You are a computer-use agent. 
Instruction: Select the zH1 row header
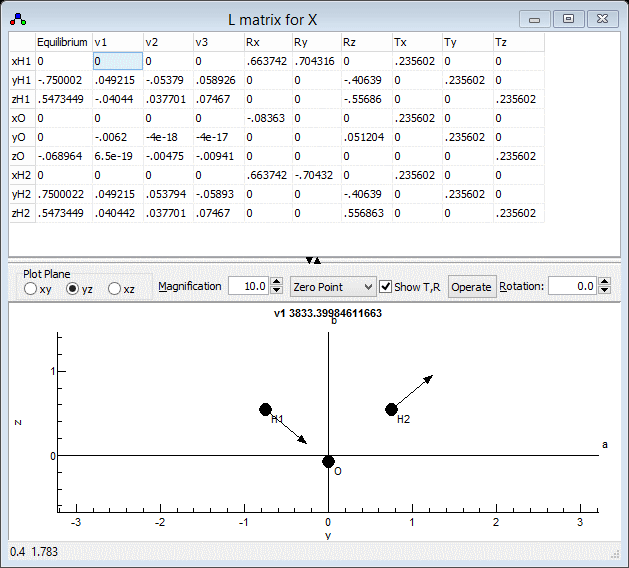22,99
